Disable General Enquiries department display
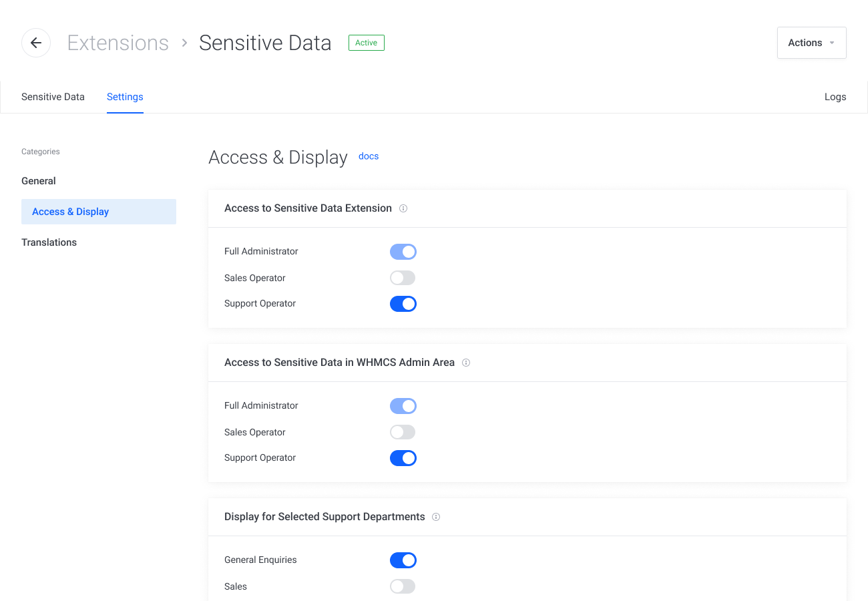Screen dimensions: 868x601 [403, 560]
